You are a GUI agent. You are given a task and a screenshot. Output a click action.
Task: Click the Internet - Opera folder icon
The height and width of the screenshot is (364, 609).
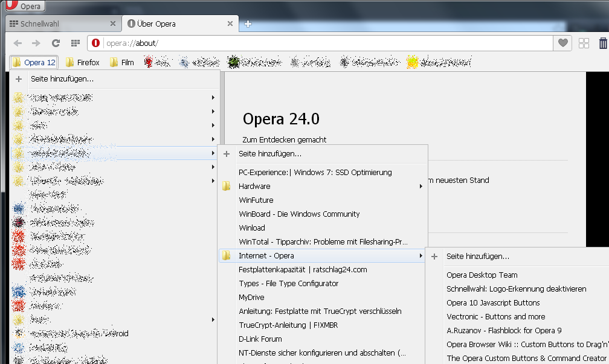[227, 256]
